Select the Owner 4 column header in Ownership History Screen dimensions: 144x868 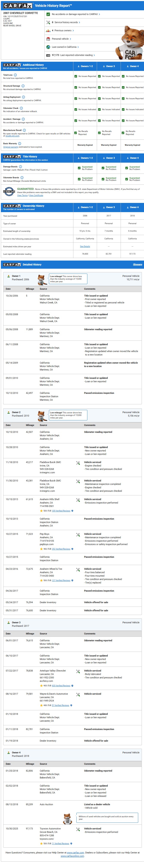pyautogui.click(x=132, y=207)
